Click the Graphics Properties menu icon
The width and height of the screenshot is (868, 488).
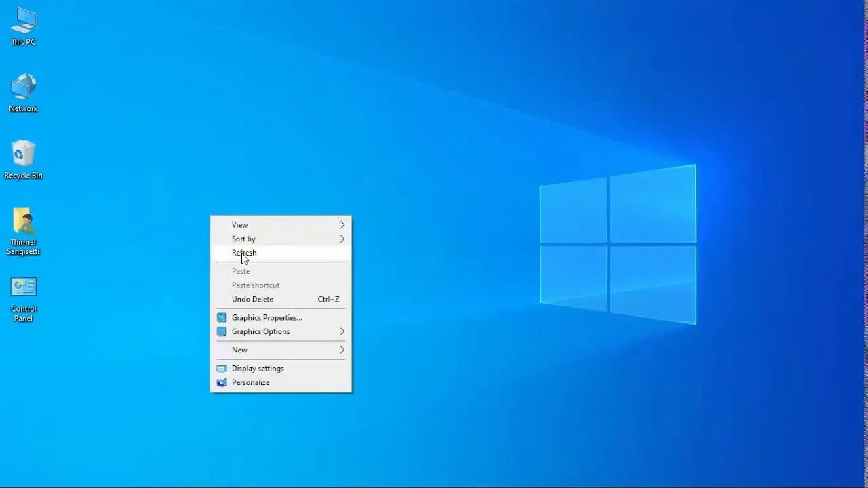(x=222, y=317)
